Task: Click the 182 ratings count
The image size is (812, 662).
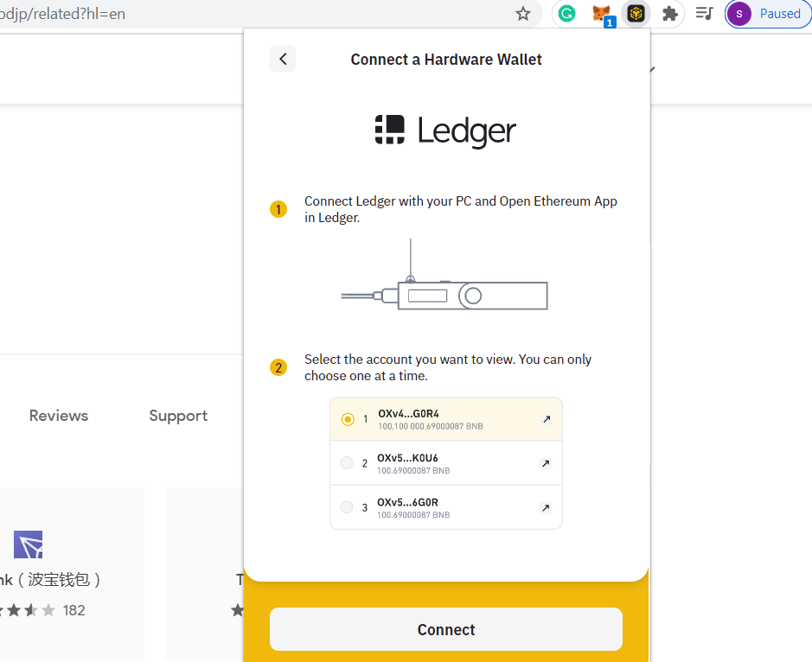Action: point(74,611)
